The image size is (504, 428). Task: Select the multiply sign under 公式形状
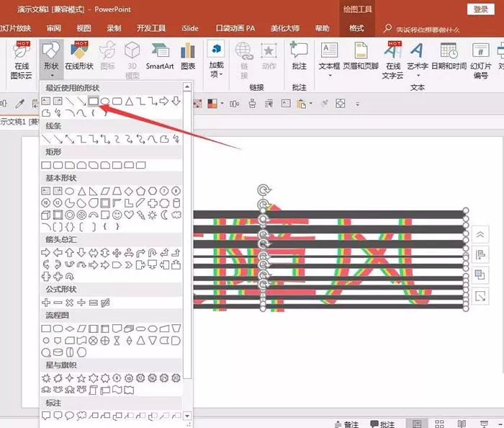point(69,303)
